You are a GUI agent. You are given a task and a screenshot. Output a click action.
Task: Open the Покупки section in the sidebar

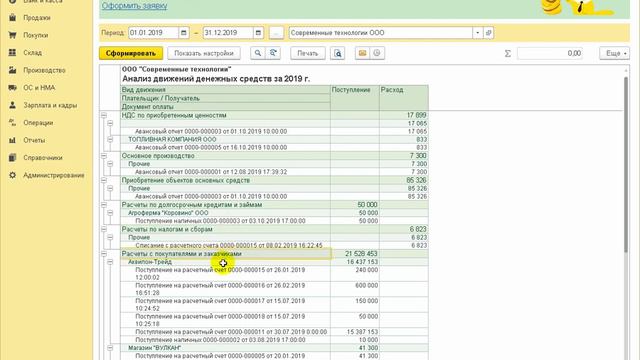point(36,35)
